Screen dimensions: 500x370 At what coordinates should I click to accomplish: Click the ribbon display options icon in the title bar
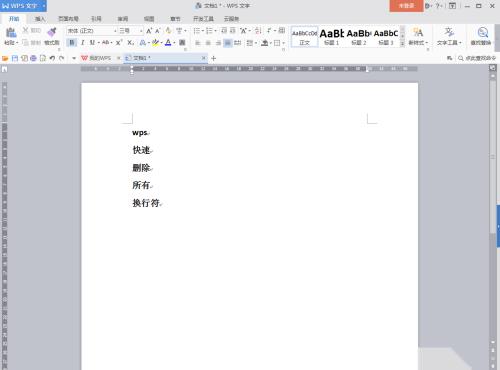pyautogui.click(x=452, y=6)
